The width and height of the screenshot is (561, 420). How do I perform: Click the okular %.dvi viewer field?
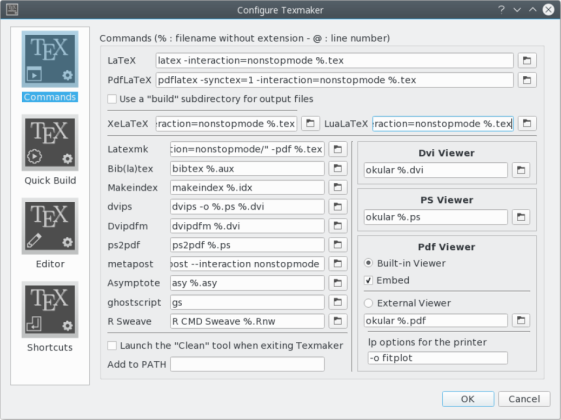[436, 170]
